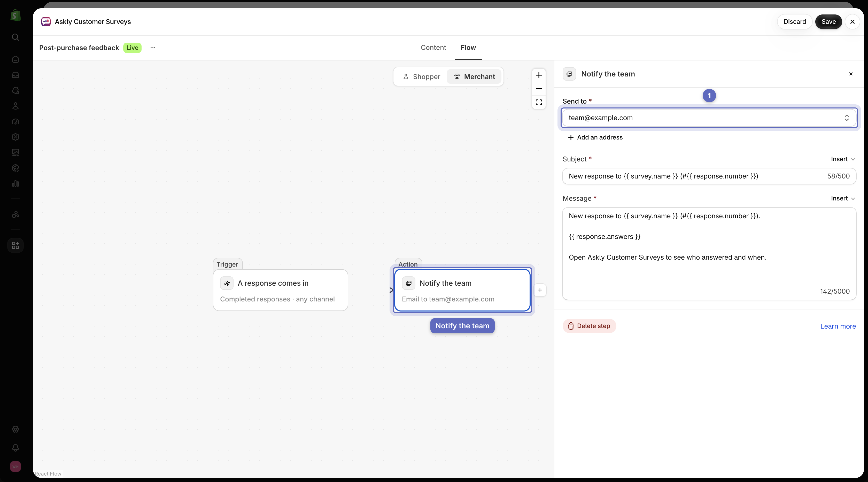Image resolution: width=868 pixels, height=482 pixels.
Task: Click the Action label tab
Action: click(x=408, y=264)
